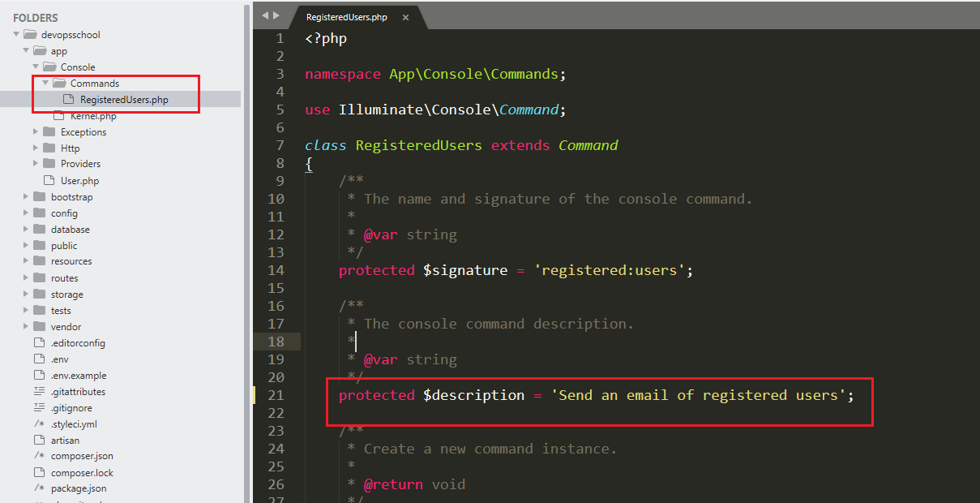Open Kernel.php file in sidebar
980x503 pixels.
click(x=93, y=116)
